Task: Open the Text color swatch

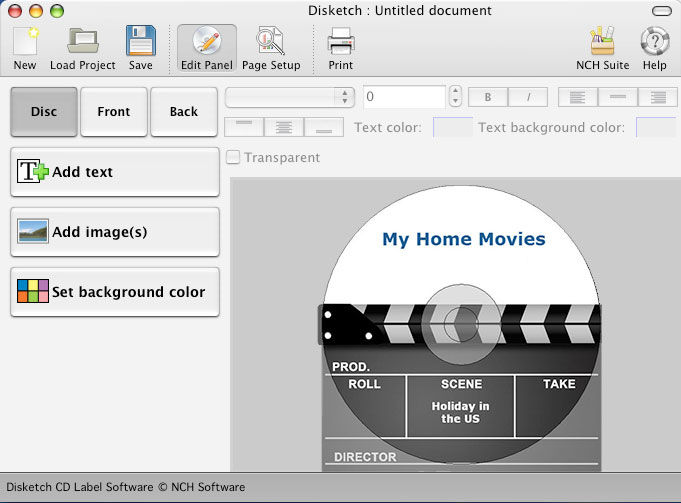Action: pyautogui.click(x=453, y=127)
